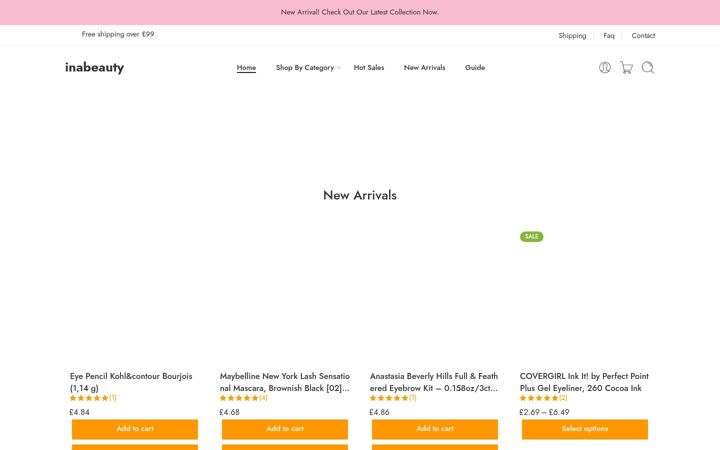The height and width of the screenshot is (450, 720).
Task: Open COVERGIRL Ink It! Gel Eyeliner title
Action: [584, 382]
